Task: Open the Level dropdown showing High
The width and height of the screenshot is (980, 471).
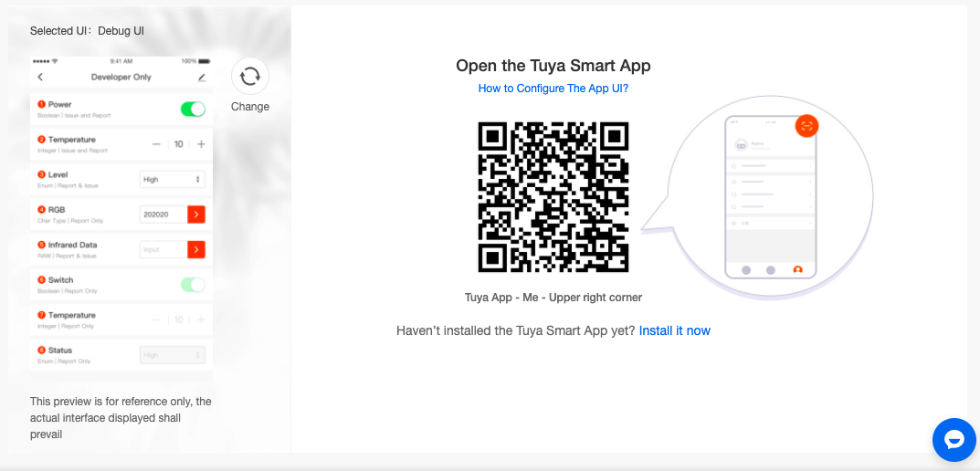Action: [x=172, y=179]
